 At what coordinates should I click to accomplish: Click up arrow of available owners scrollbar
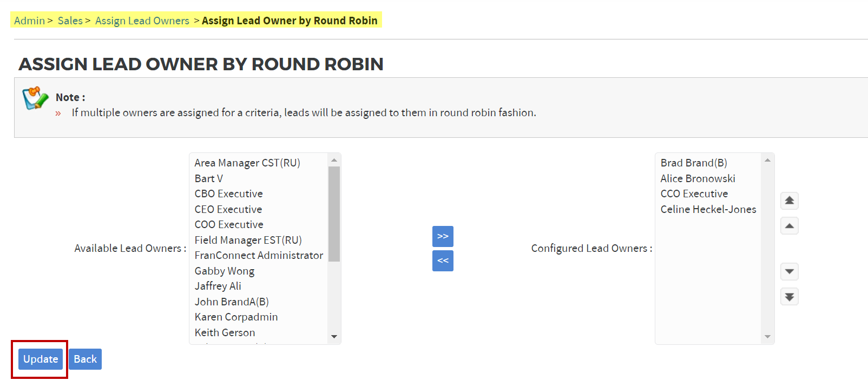pos(334,160)
